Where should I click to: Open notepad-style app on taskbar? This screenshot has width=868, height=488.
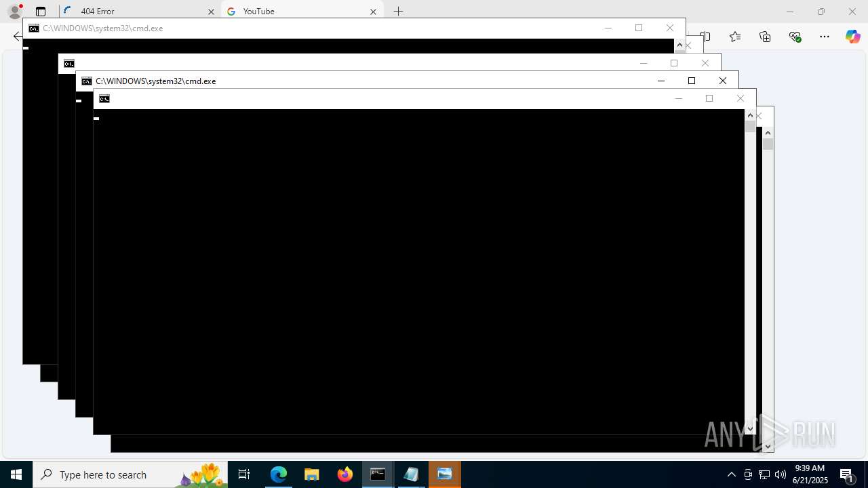(x=412, y=474)
